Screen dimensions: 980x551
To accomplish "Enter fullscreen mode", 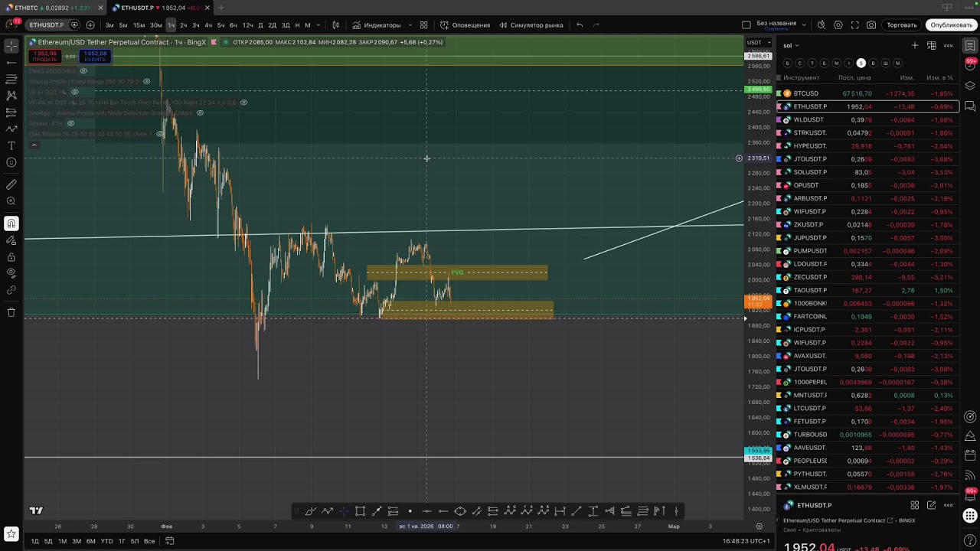I will click(855, 25).
